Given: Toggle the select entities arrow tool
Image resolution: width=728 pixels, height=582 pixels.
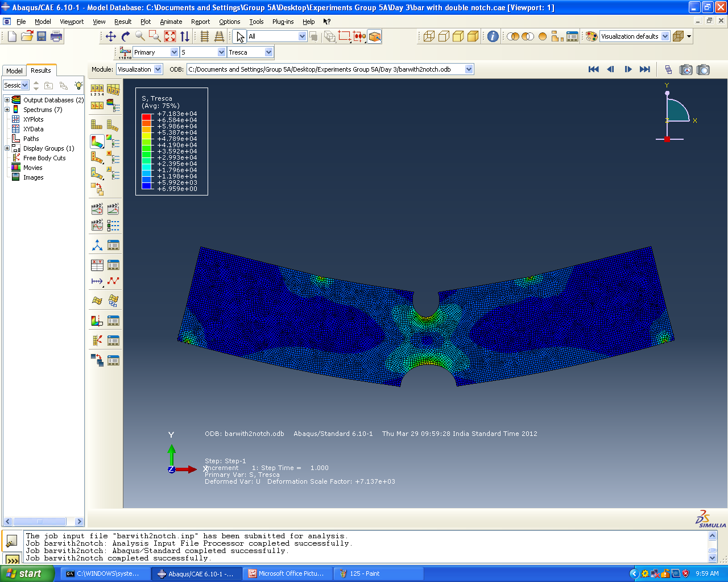Looking at the screenshot, I should (x=240, y=36).
